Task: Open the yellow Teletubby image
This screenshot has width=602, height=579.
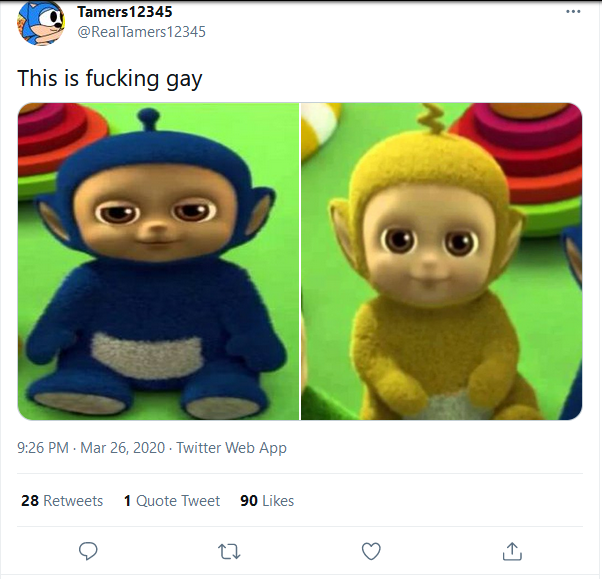Action: 442,262
